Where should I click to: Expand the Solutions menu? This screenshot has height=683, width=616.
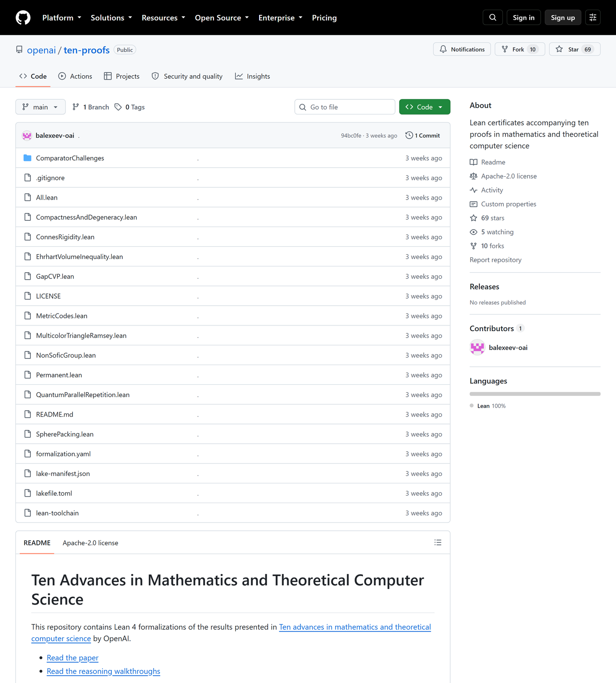[111, 18]
